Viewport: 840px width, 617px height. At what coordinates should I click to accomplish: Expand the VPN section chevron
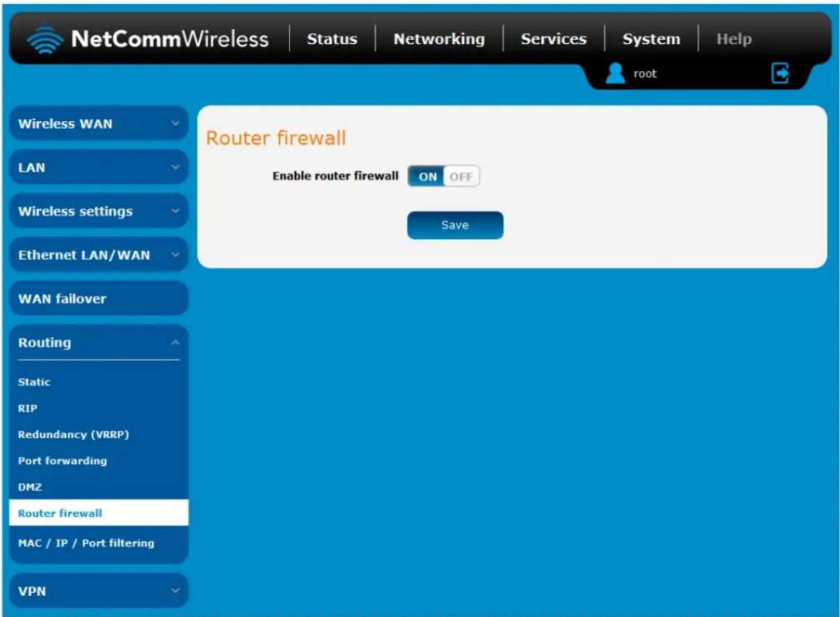176,591
